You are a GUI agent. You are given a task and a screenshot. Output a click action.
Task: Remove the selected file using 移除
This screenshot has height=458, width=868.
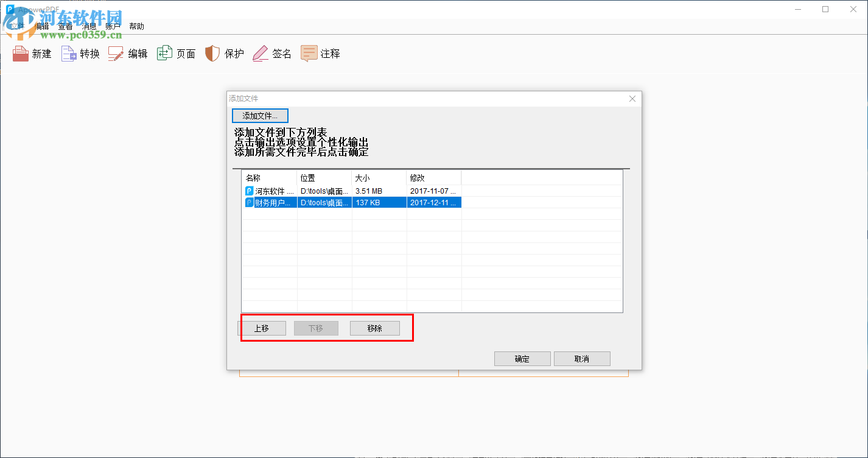point(374,328)
